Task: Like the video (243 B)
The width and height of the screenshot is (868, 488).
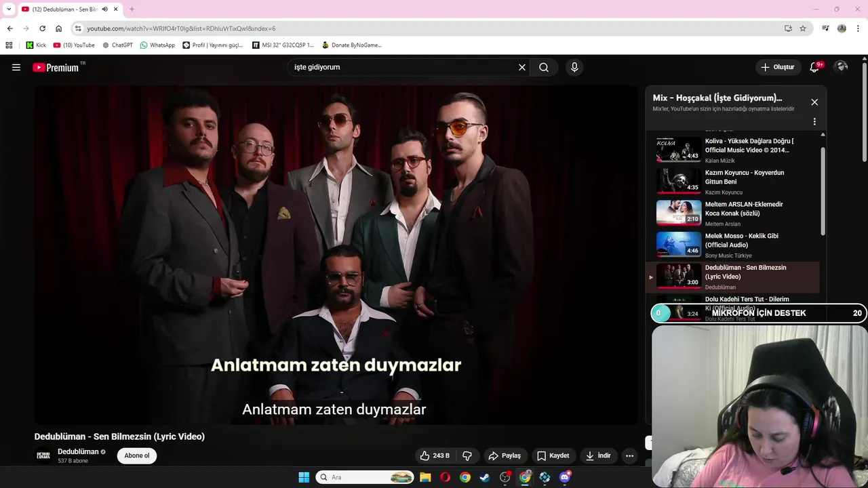Action: point(435,455)
